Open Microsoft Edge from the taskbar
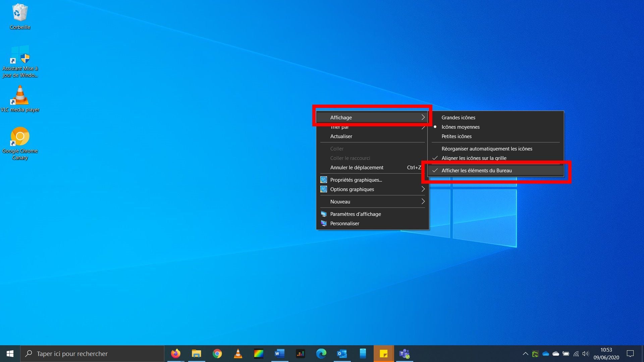This screenshot has height=362, width=644. (x=321, y=354)
